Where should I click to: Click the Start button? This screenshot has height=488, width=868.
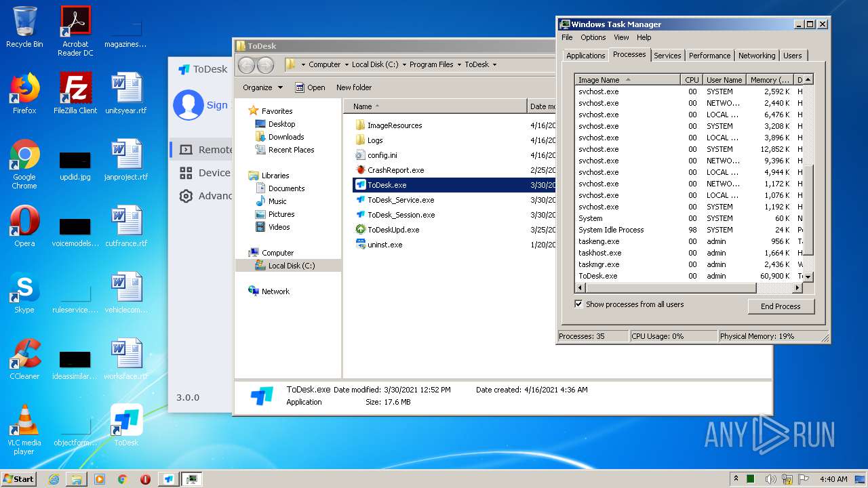(x=19, y=479)
